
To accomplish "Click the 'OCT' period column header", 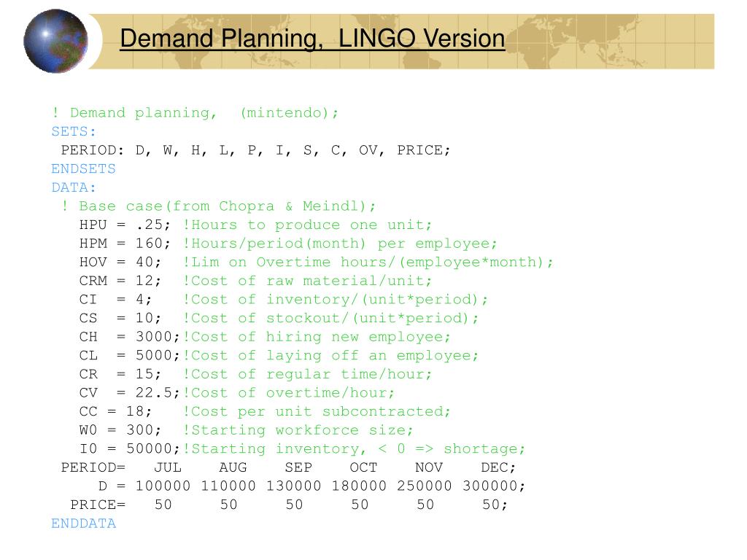I will tap(363, 467).
